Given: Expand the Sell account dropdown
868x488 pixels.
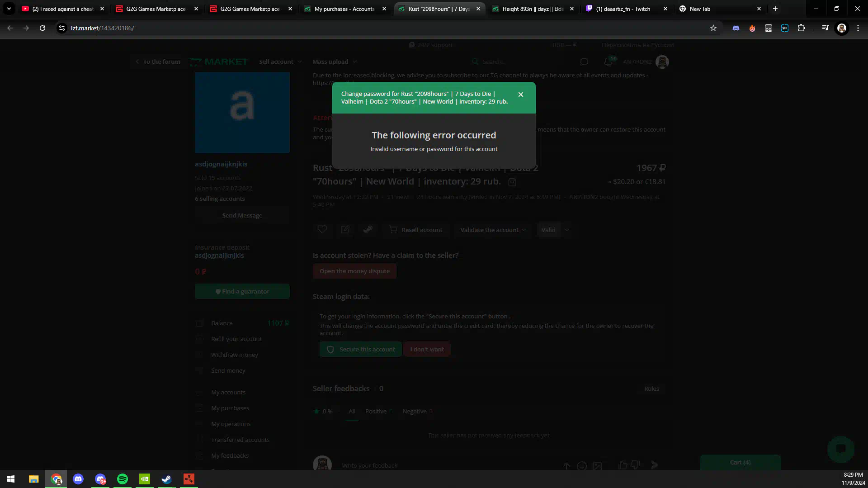Looking at the screenshot, I should pyautogui.click(x=280, y=62).
